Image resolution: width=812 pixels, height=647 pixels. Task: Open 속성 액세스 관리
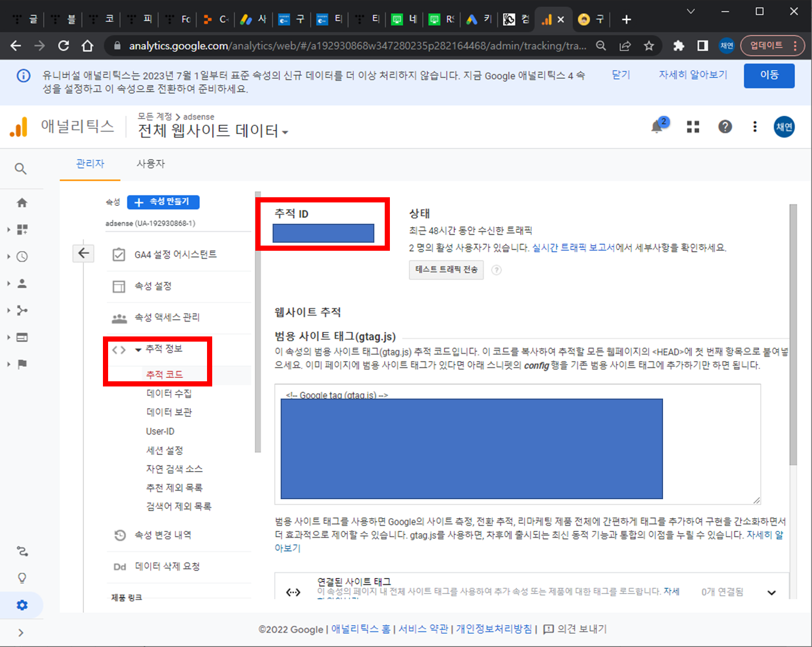tap(167, 317)
